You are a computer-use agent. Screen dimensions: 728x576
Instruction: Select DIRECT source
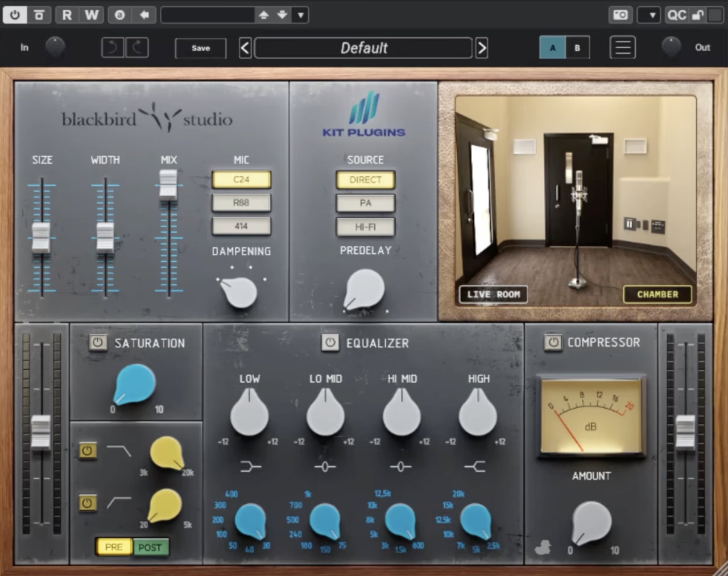[x=365, y=180]
